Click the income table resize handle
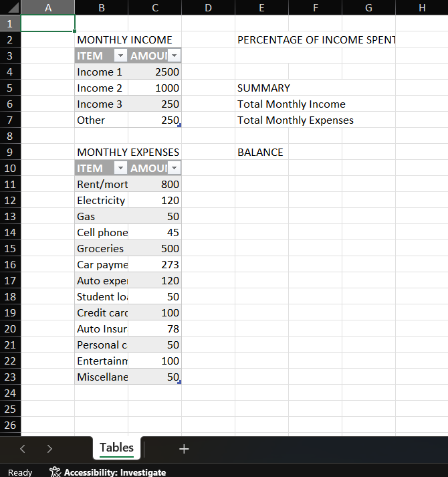The height and width of the screenshot is (477, 448). [x=179, y=125]
